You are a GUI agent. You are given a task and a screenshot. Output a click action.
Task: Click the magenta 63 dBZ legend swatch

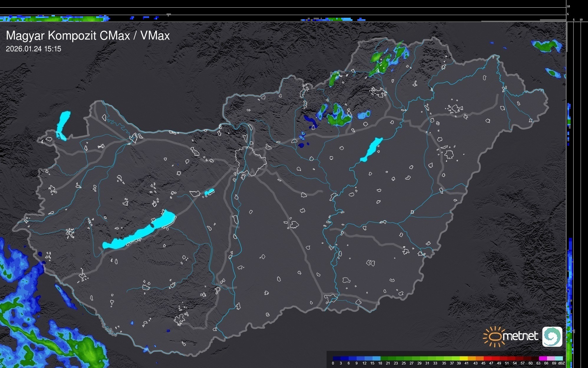click(543, 358)
